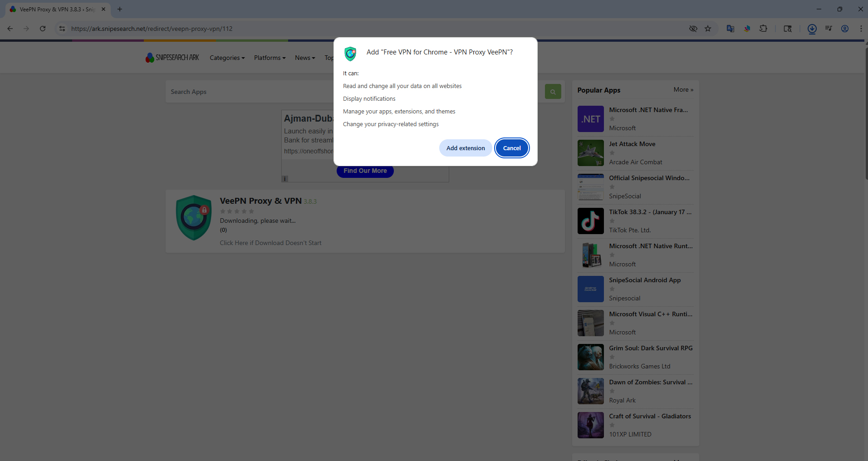The height and width of the screenshot is (461, 868).
Task: Cancel the extension install dialog
Action: pos(512,148)
